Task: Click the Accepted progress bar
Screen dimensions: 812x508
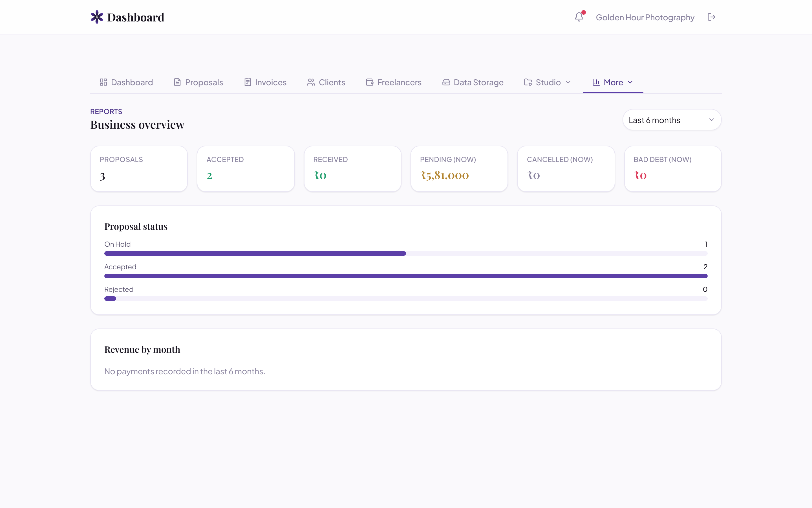Action: click(406, 276)
